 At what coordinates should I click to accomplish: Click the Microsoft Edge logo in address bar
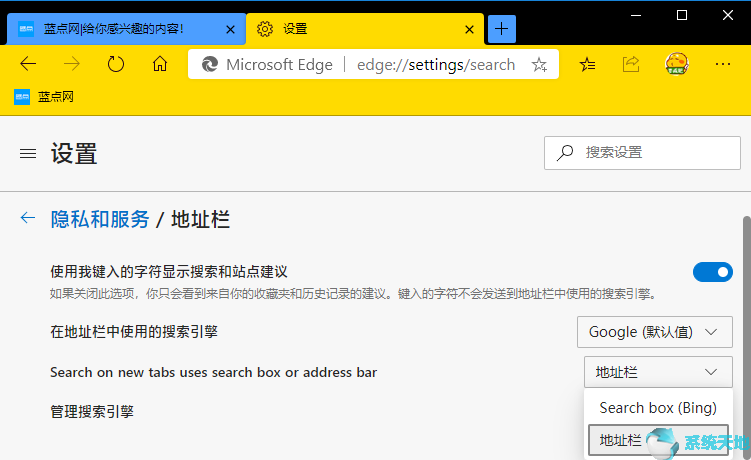[x=209, y=64]
